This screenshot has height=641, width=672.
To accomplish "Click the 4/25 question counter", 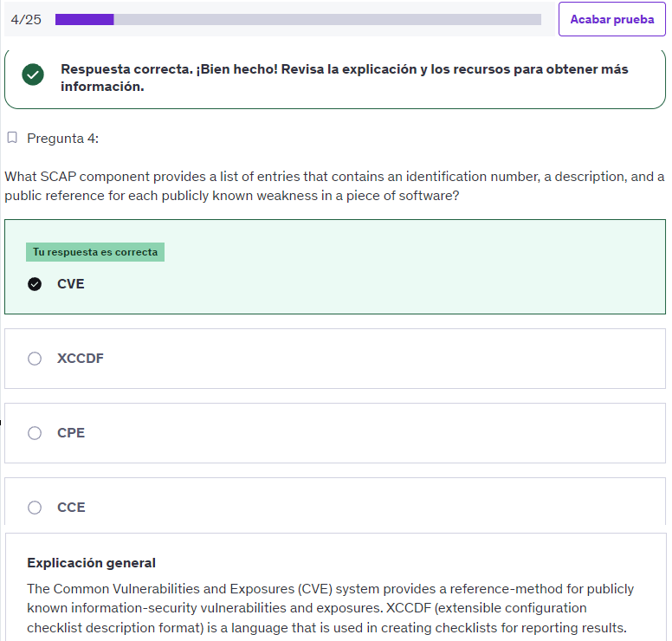I will point(26,19).
